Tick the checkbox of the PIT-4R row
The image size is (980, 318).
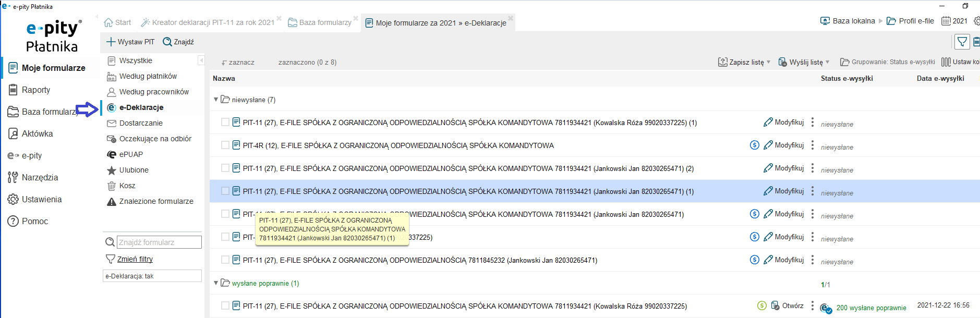coord(225,145)
